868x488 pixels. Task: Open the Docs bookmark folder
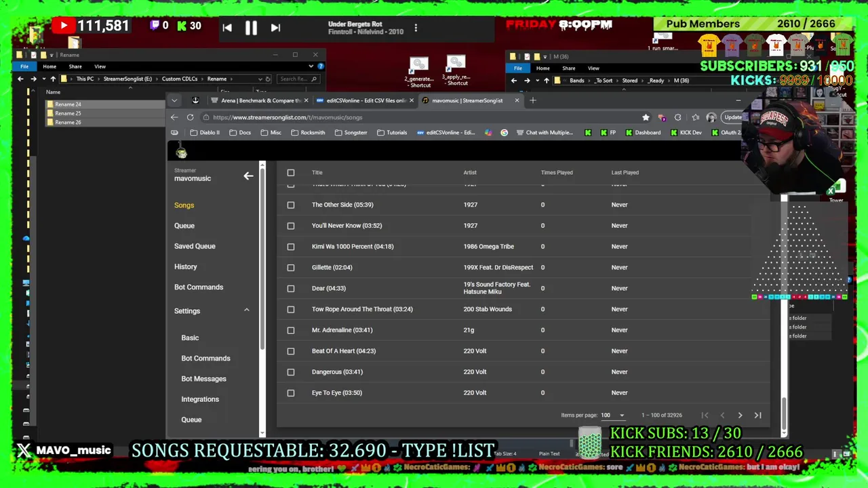tap(239, 133)
